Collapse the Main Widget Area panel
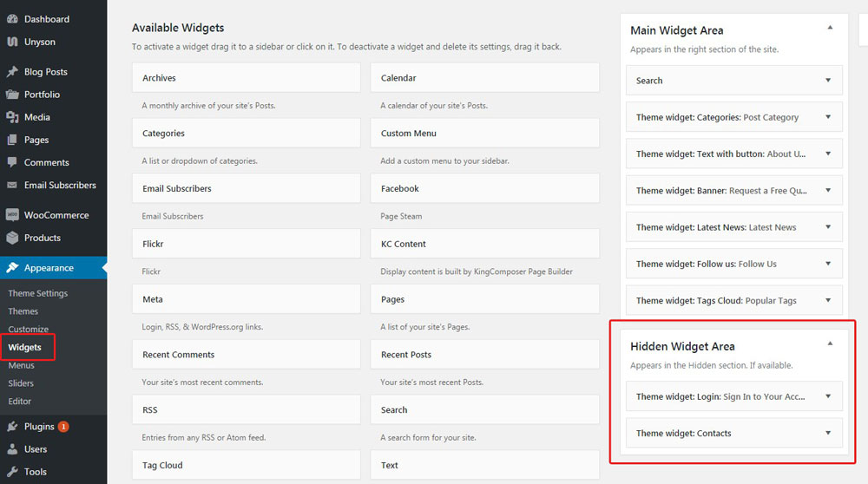This screenshot has width=868, height=484. click(830, 29)
